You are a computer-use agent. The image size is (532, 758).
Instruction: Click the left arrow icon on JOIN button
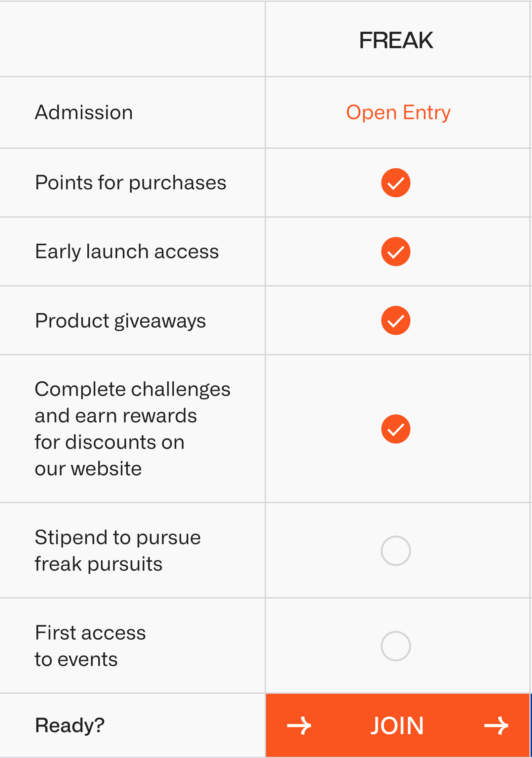[299, 726]
